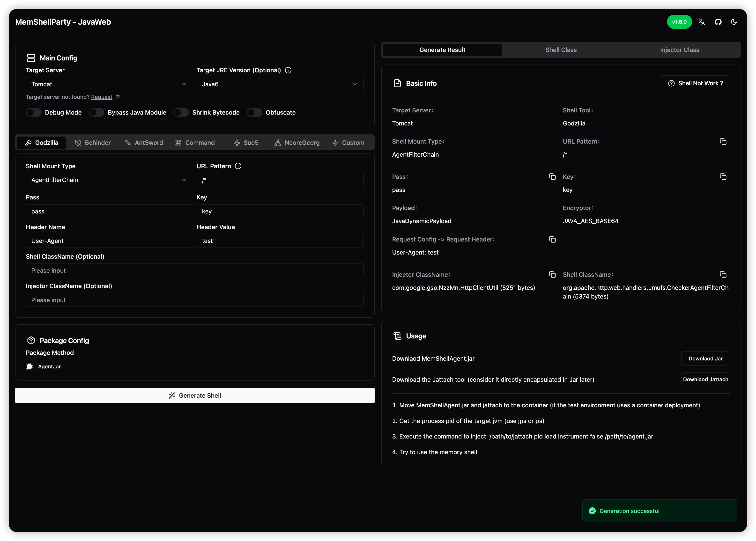The height and width of the screenshot is (541, 756).
Task: Click the language translate icon
Action: coord(701,22)
